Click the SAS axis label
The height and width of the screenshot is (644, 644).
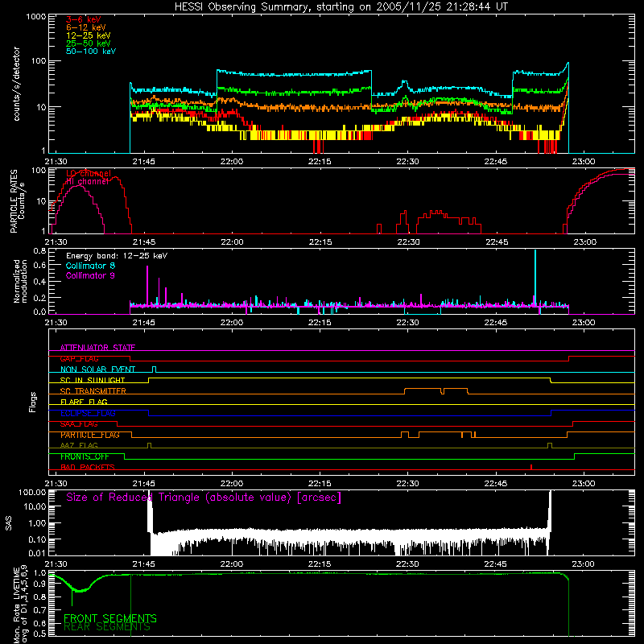pos(9,523)
